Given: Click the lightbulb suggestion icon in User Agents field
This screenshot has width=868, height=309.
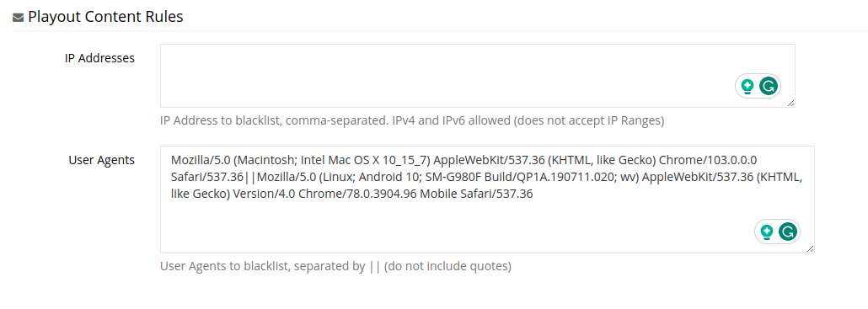Looking at the screenshot, I should click(767, 232).
